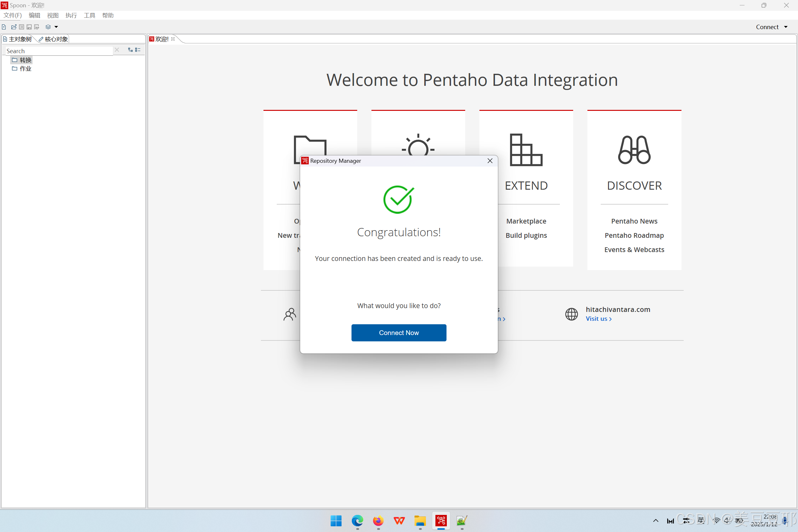The image size is (798, 532).
Task: Click the perspectives layers icon
Action: tap(48, 27)
